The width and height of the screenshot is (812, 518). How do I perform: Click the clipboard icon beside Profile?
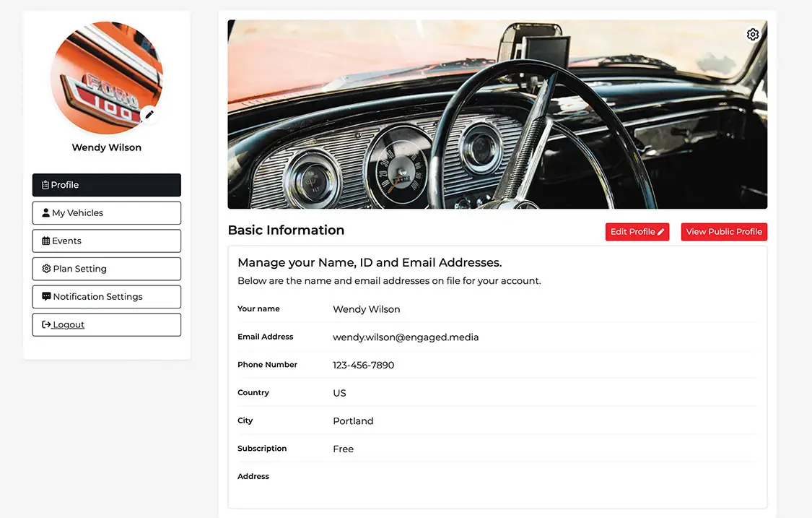coord(45,186)
